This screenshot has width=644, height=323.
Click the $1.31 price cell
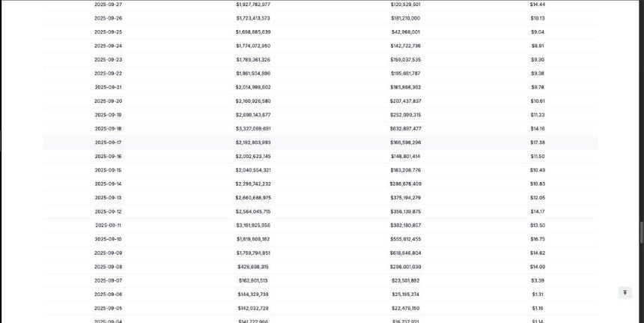click(538, 295)
